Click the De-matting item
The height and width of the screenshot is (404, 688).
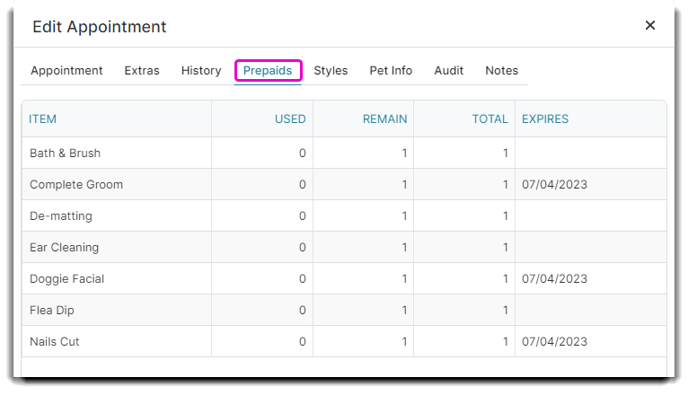pos(61,216)
